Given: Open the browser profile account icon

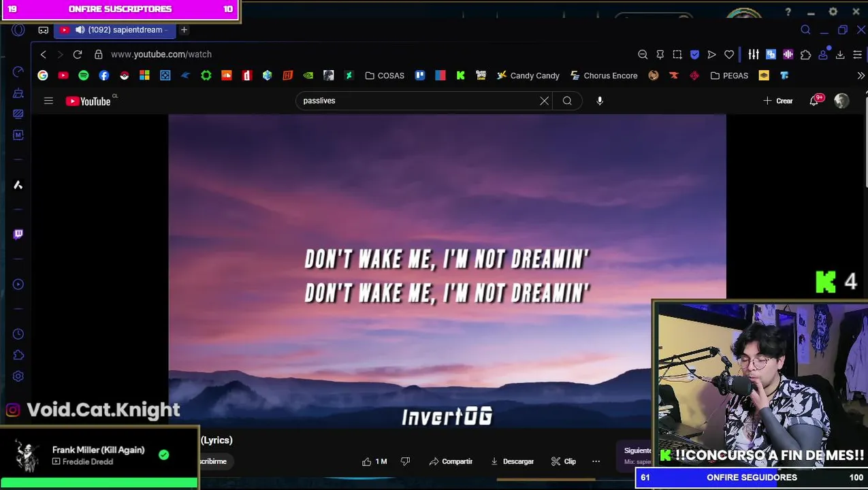Looking at the screenshot, I should 823,54.
